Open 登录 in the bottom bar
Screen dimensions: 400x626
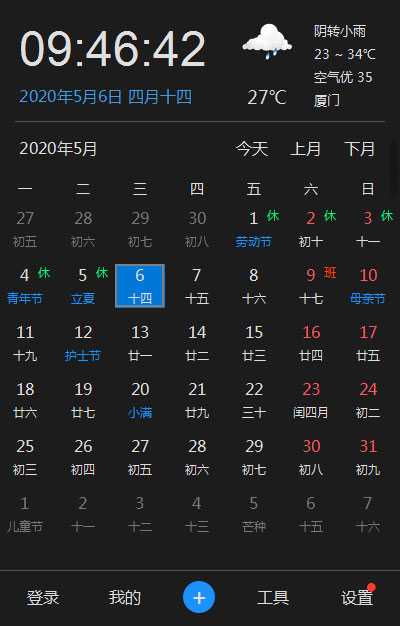[x=43, y=598]
